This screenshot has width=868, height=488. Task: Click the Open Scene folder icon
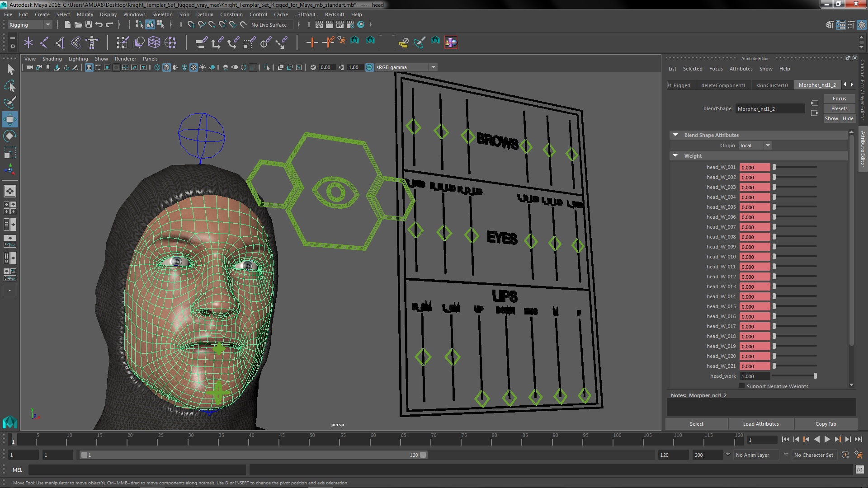[x=78, y=25]
